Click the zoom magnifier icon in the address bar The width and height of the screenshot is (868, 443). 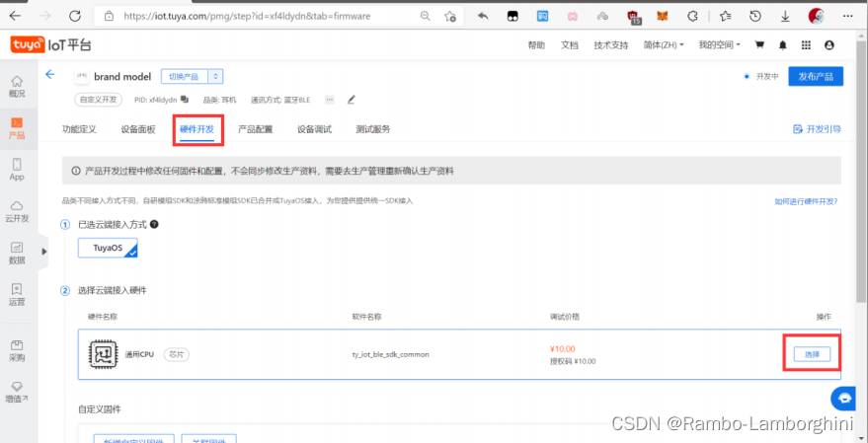[426, 16]
